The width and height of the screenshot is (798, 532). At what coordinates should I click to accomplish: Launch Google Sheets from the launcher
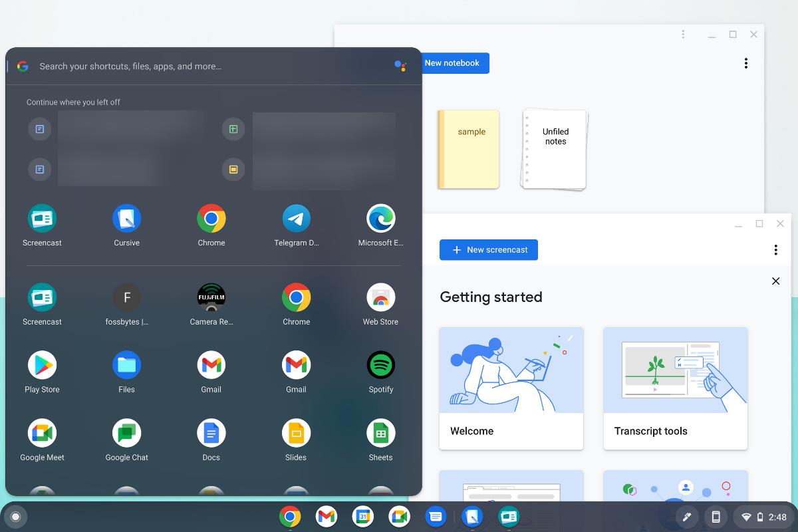pos(380,432)
